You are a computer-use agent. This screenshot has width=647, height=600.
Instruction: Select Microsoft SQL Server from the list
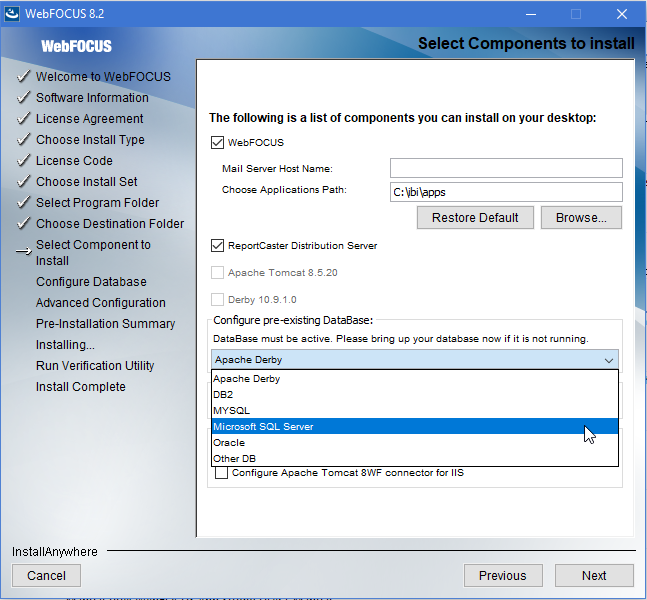tap(415, 427)
